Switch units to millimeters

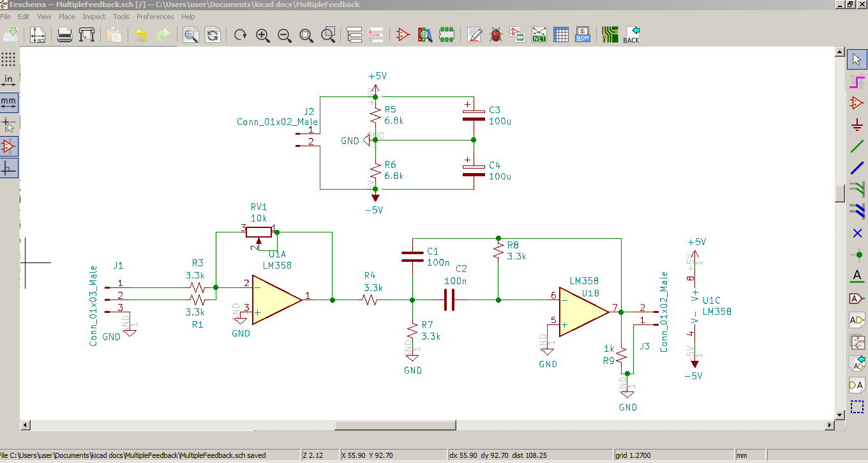pos(8,102)
